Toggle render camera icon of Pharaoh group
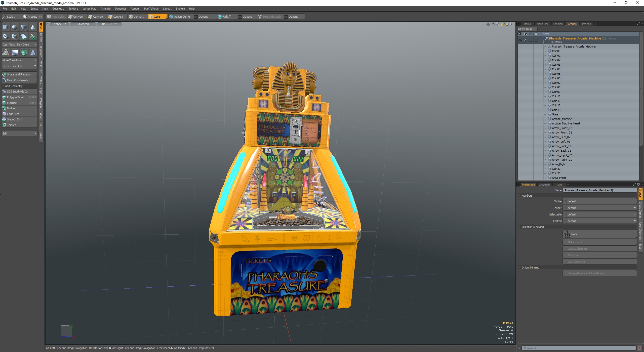 (x=526, y=40)
